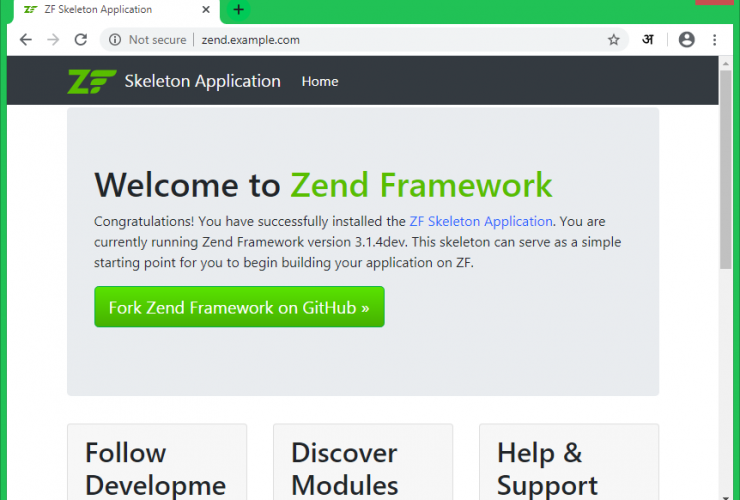Click the Skeleton Application brand text
The image size is (740, 500).
[202, 81]
